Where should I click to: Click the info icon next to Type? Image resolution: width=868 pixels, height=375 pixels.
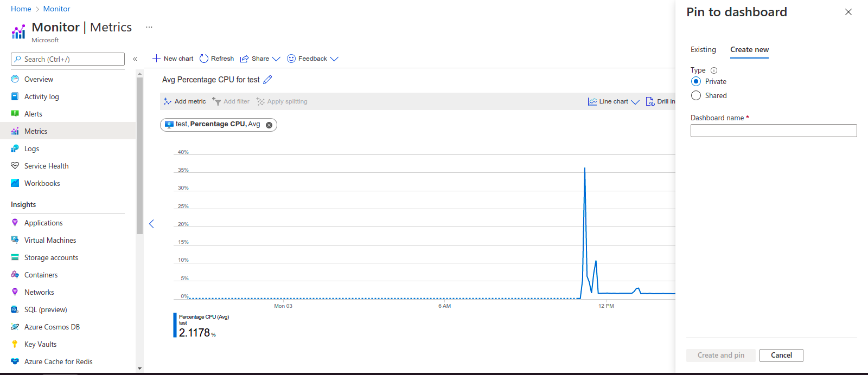[x=714, y=70]
